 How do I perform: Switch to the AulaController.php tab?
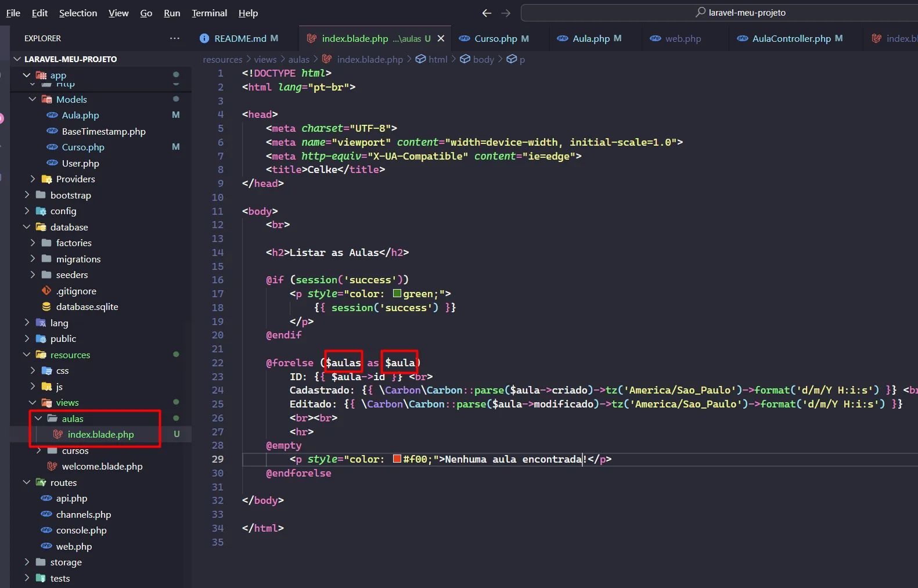tap(791, 38)
